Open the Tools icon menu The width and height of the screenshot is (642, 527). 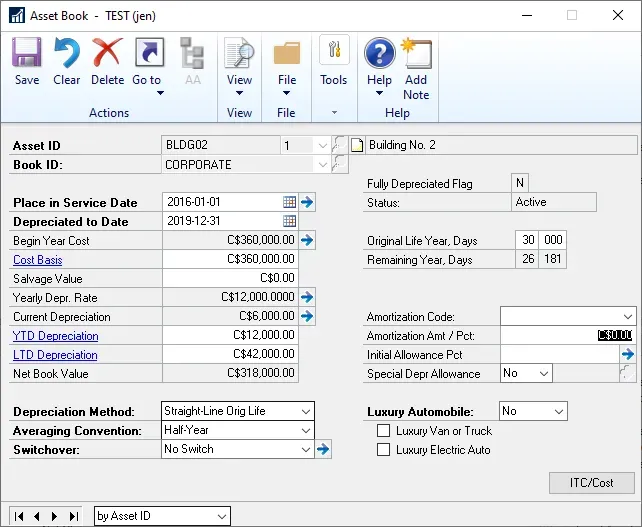333,62
